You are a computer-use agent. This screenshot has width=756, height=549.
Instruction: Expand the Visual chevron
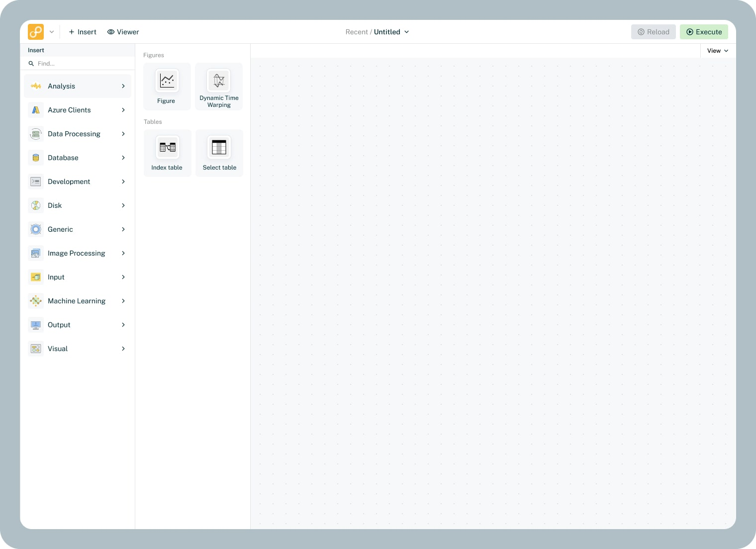click(x=123, y=349)
